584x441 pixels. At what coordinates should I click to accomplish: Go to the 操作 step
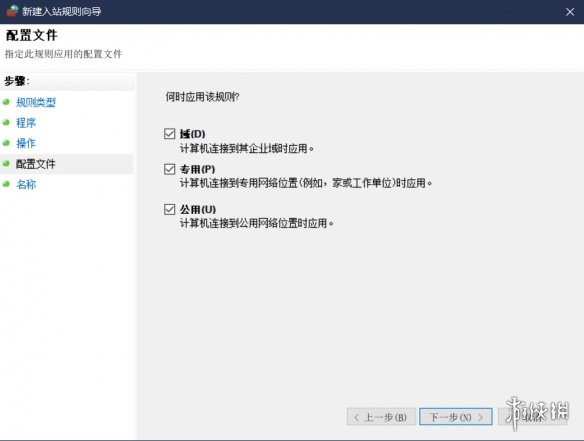(26, 143)
